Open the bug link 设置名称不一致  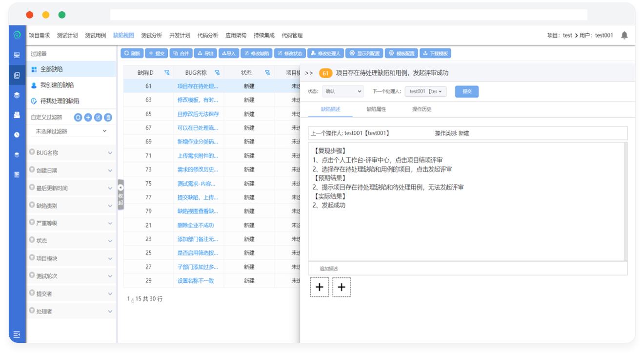[x=196, y=281]
